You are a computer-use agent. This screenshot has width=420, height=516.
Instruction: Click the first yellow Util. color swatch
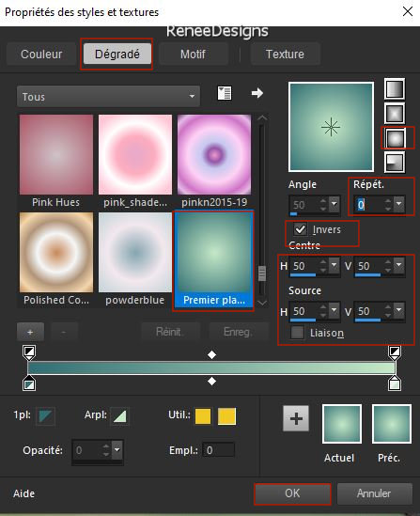(203, 416)
